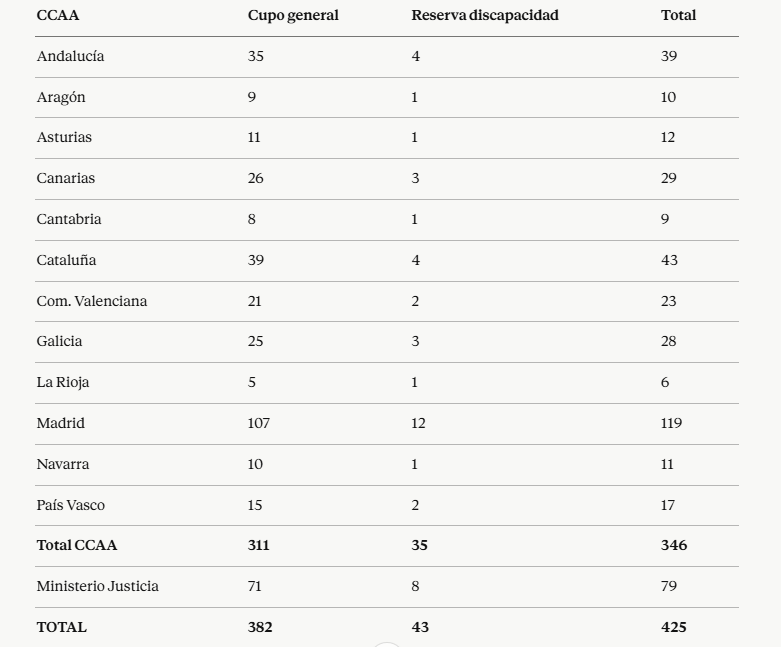Select the Ministerio Justicia row label
The image size is (781, 647).
(98, 586)
